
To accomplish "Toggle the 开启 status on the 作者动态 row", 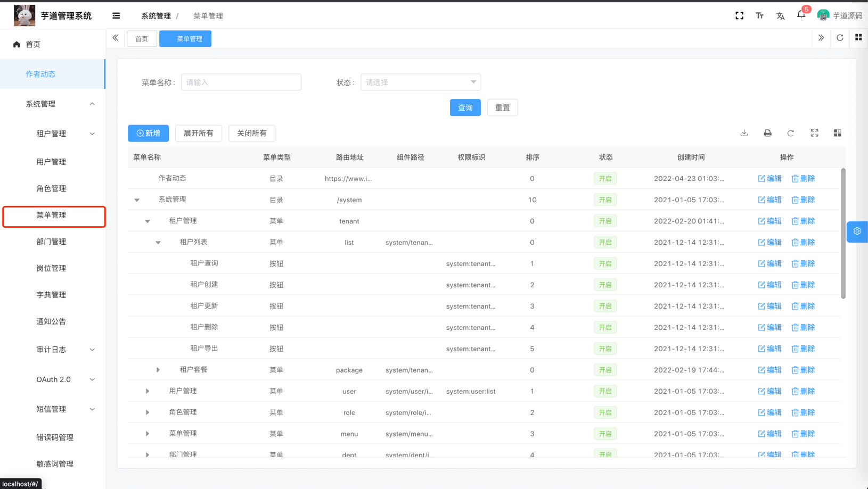I will point(605,178).
